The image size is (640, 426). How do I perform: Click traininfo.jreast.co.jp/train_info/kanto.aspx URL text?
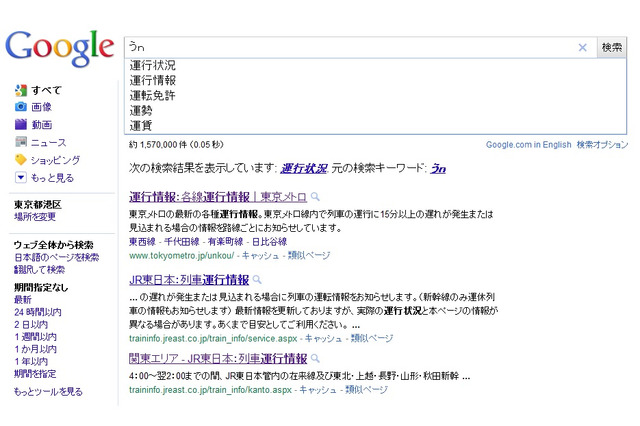211,390
